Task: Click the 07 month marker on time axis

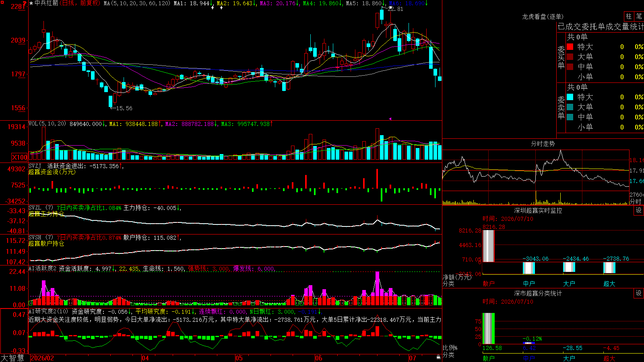Action: pyautogui.click(x=413, y=358)
